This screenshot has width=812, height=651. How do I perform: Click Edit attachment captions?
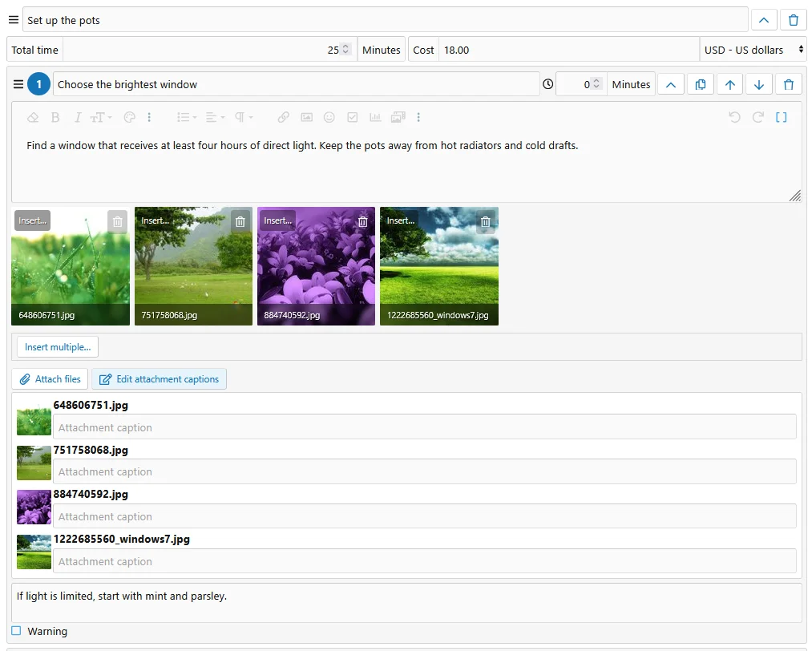159,379
